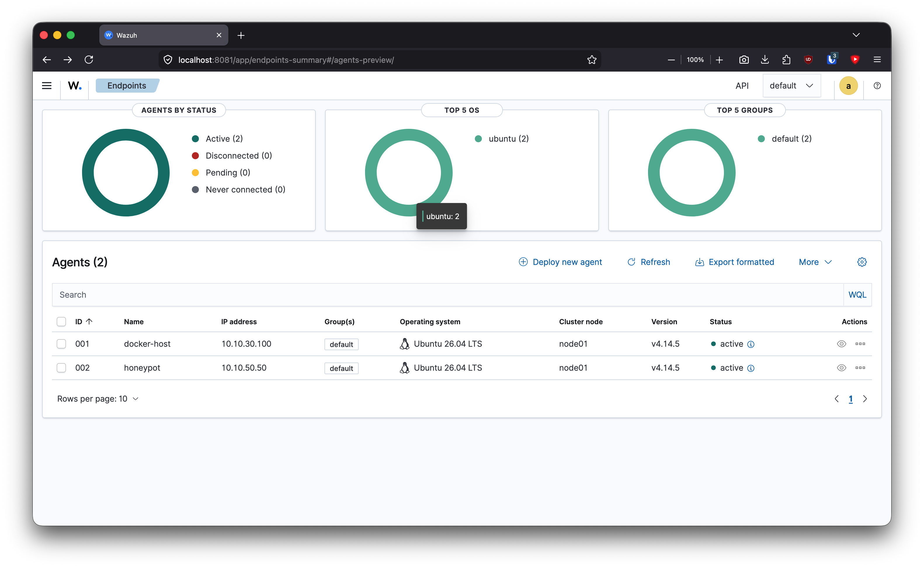Open the API 'default' selector dropdown

pyautogui.click(x=792, y=86)
